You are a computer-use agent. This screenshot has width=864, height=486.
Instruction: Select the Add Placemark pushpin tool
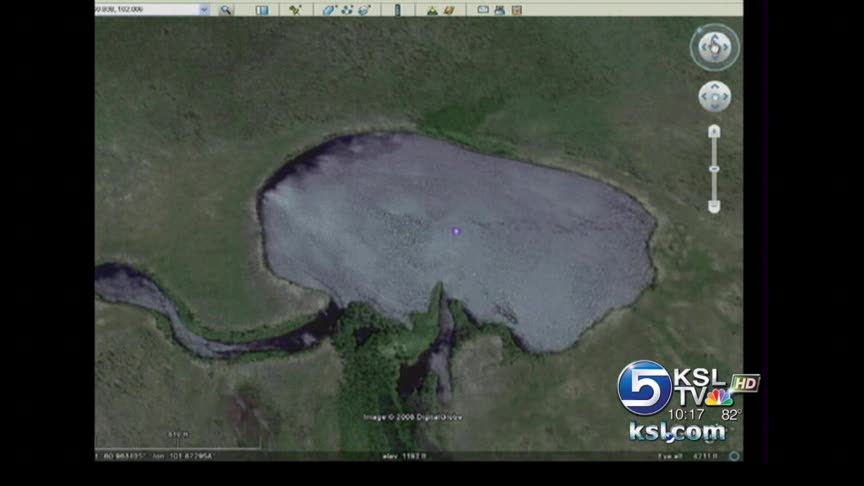295,9
